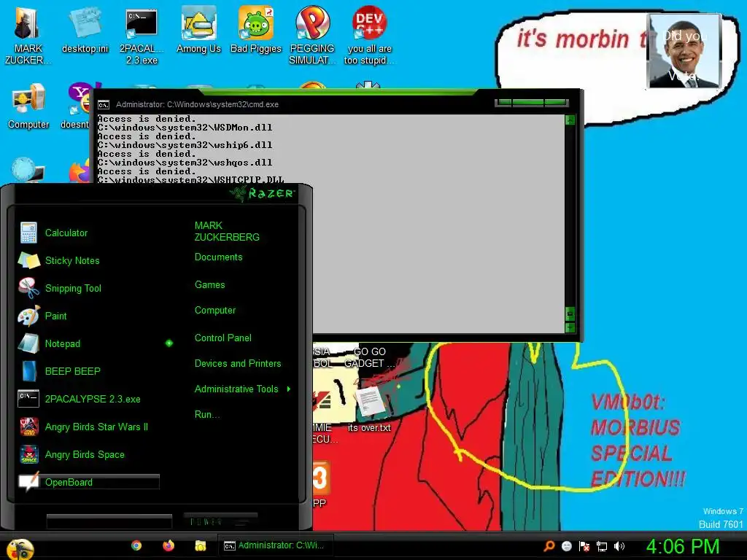
Task: Open the its over.txt desktop file
Action: (369, 408)
